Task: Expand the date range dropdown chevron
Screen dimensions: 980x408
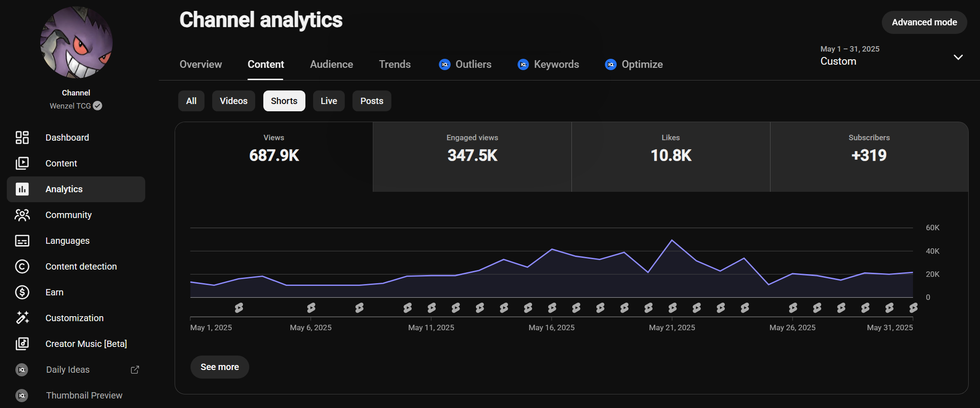Action: tap(958, 57)
